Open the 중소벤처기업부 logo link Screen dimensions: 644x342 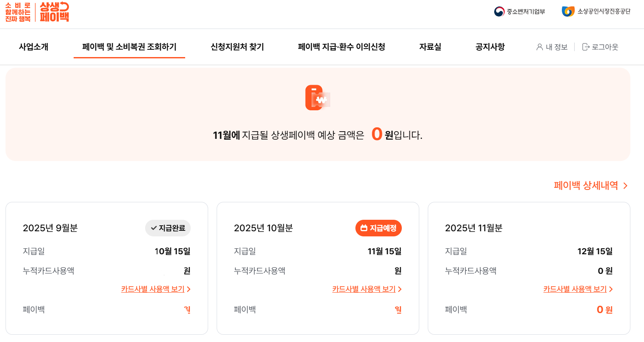519,11
